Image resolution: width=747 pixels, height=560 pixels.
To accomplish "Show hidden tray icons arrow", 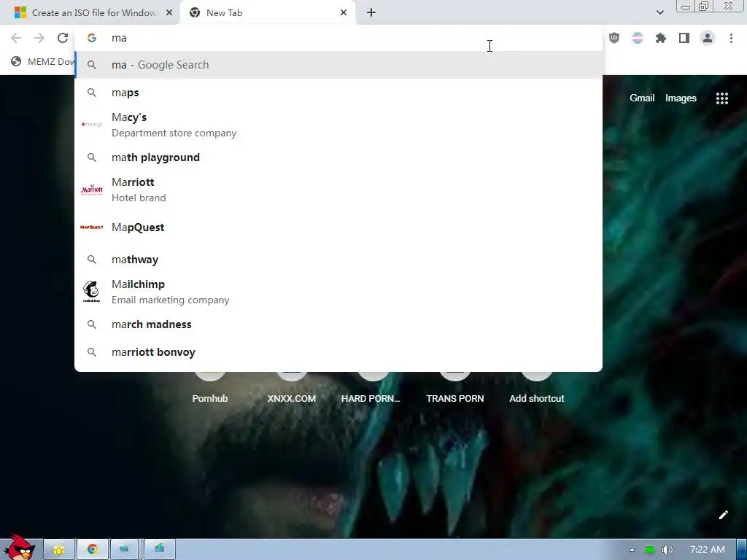I will coord(632,550).
